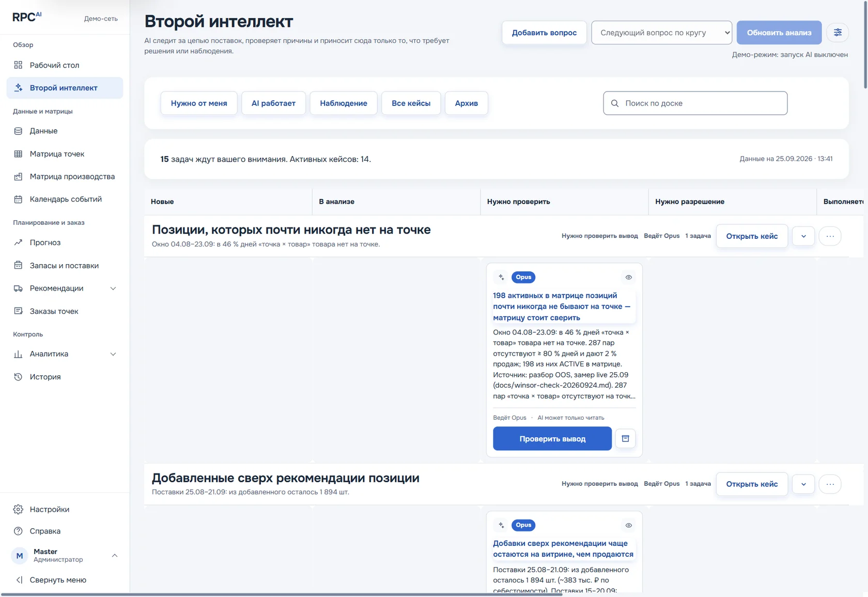Select the Наблюдение tab
Image resolution: width=868 pixels, height=597 pixels.
[344, 103]
